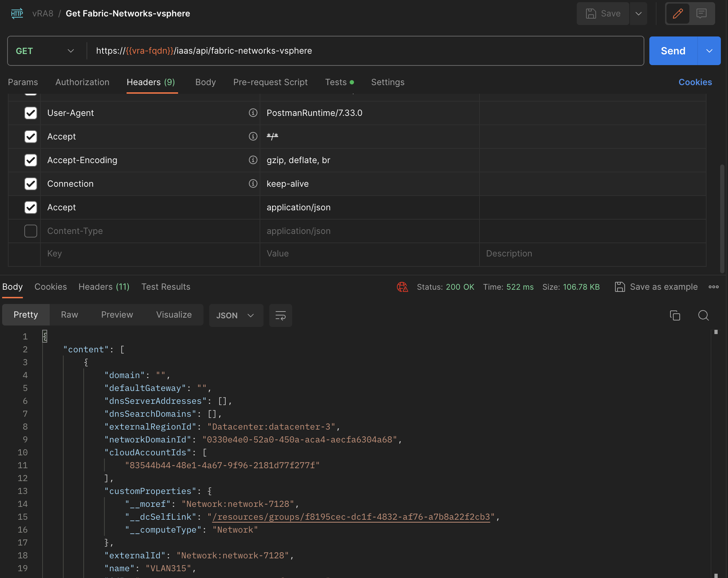This screenshot has width=728, height=578.
Task: Open the request Settings tab
Action: pos(388,82)
